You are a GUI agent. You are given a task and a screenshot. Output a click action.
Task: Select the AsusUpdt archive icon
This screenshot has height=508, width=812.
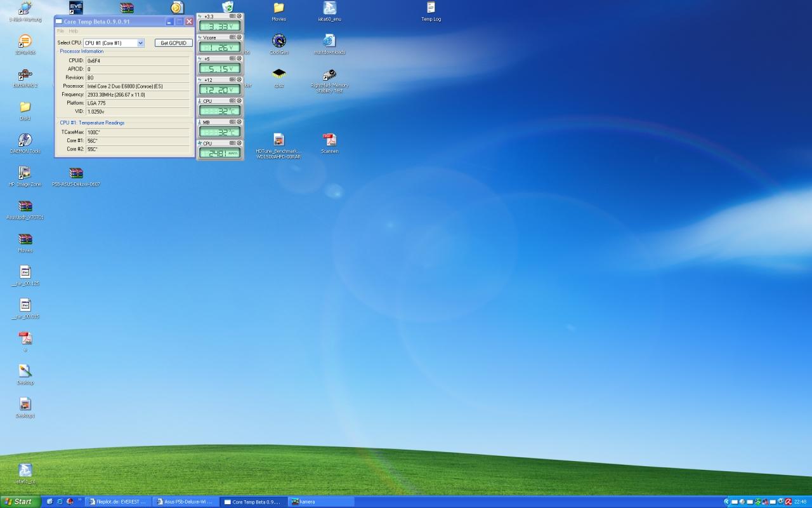click(25, 210)
